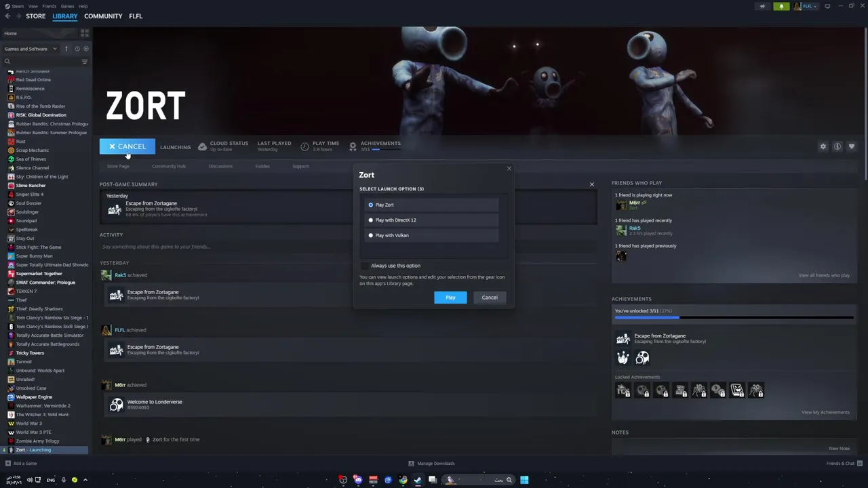Open Zort game settings gear
Image resolution: width=868 pixels, height=488 pixels.
pos(823,146)
